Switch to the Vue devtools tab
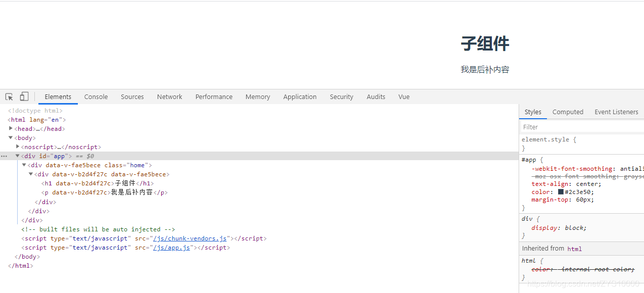This screenshot has height=293, width=644. pos(404,96)
